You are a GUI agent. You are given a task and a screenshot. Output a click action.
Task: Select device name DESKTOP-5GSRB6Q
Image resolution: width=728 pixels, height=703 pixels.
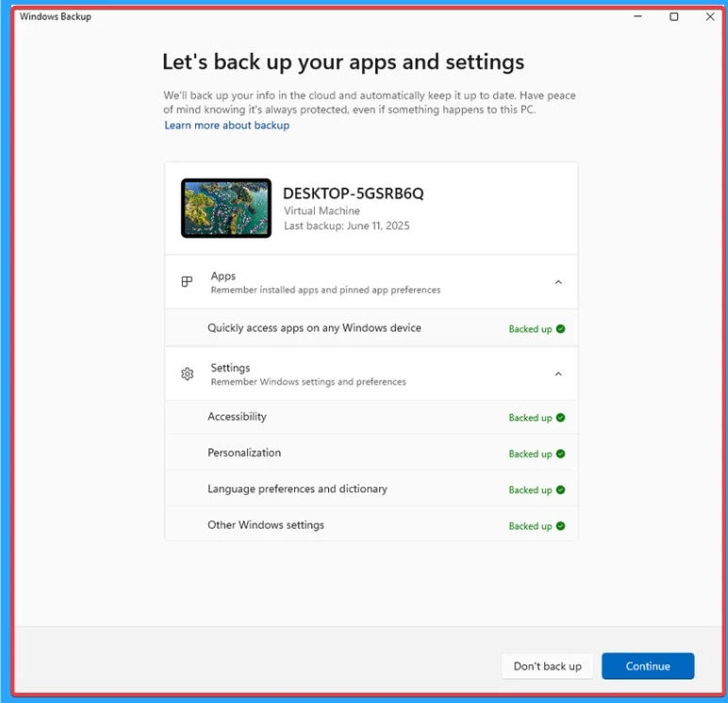coord(353,193)
